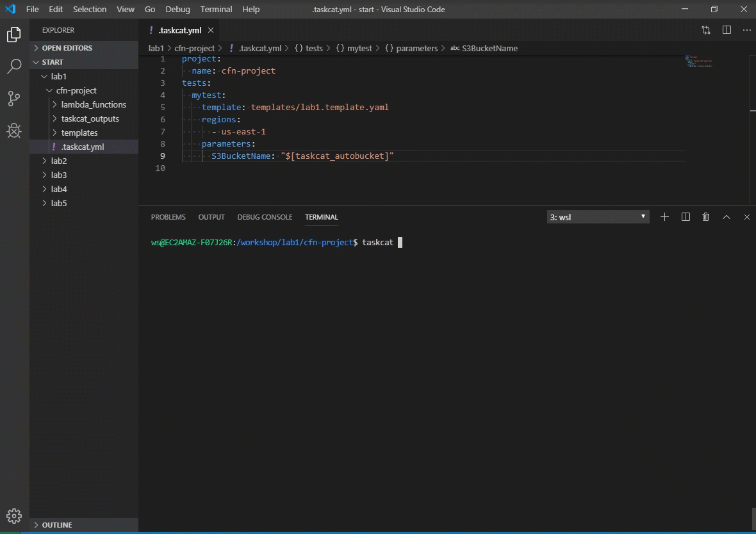Image resolution: width=756 pixels, height=534 pixels.
Task: Click the template path 'templates/lab1.template.yaml'
Action: 320,107
